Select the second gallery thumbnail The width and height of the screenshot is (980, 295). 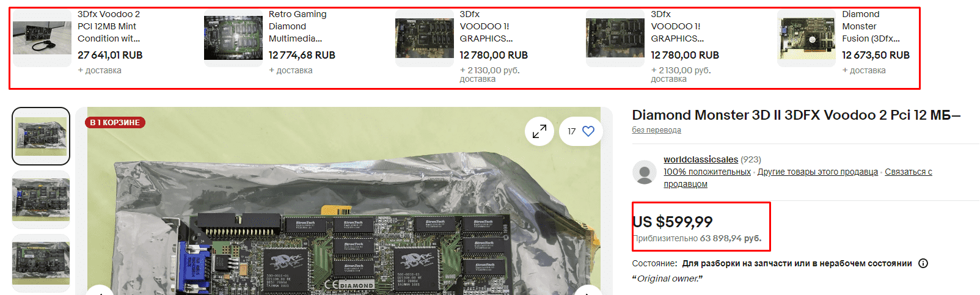[x=41, y=200]
